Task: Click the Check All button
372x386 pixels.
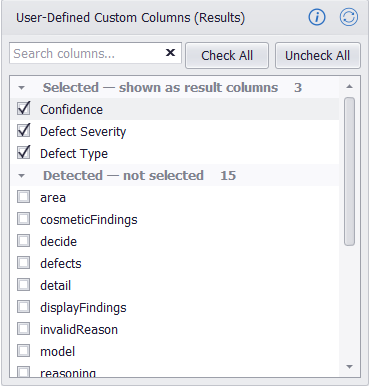Action: (227, 55)
